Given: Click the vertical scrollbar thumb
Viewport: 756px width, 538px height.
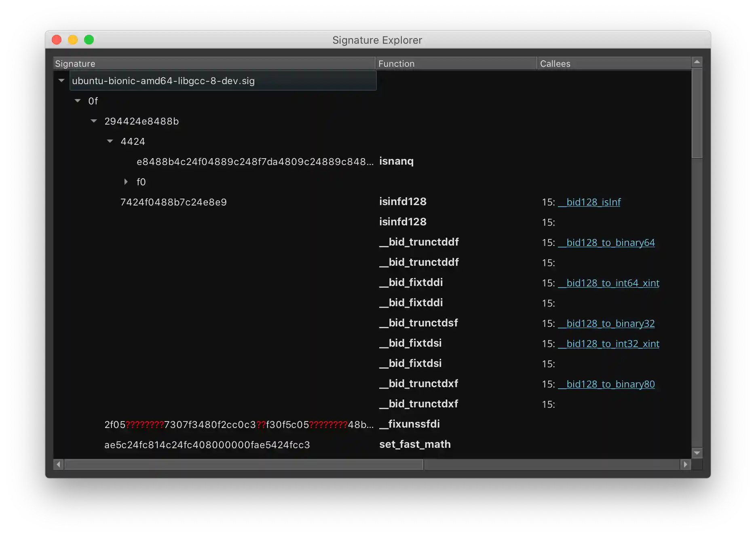Looking at the screenshot, I should (x=697, y=113).
